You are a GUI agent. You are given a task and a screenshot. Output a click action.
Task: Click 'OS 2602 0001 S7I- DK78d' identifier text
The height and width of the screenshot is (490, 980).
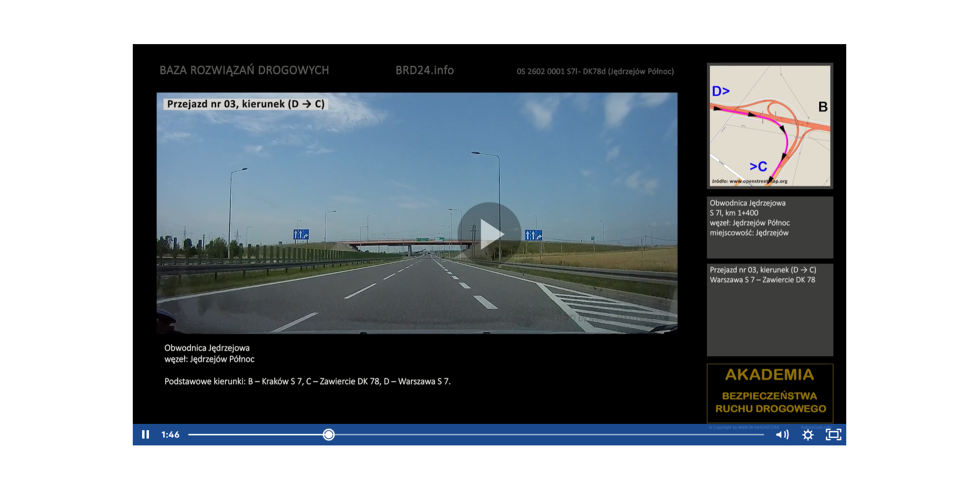click(561, 72)
